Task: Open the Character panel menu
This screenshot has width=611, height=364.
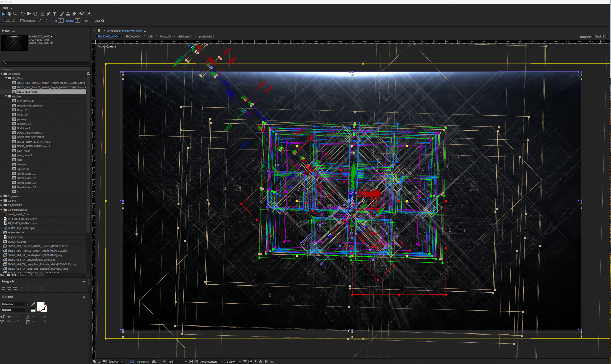Action: tap(84, 297)
